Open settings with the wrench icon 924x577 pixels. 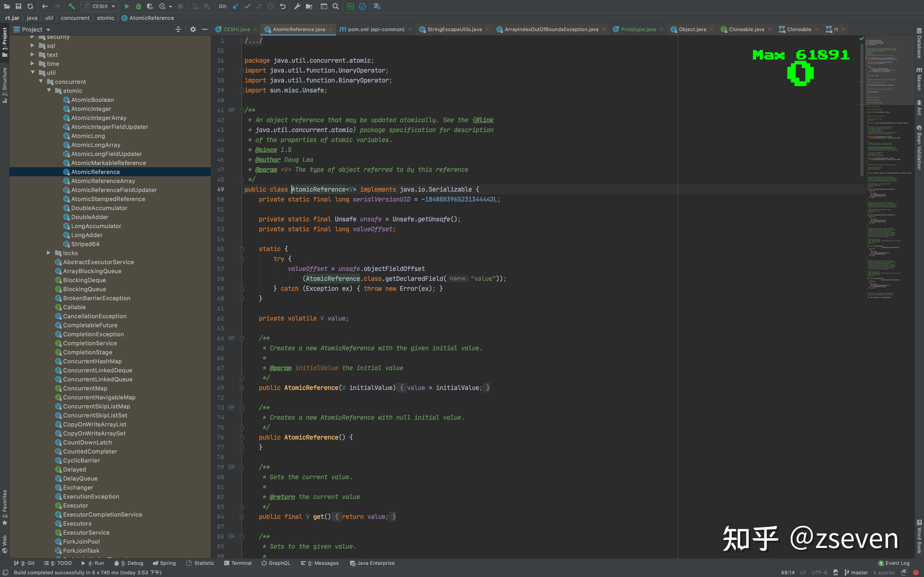coord(297,6)
